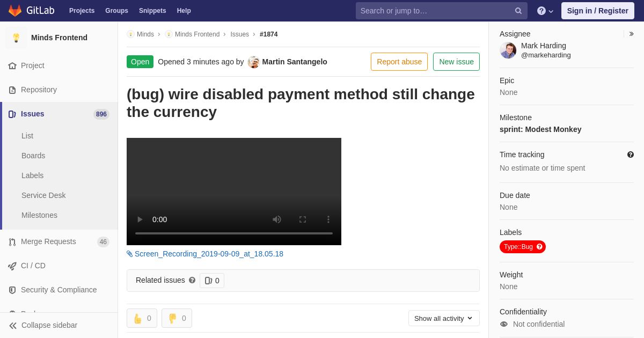
Task: Toggle video fullscreen mode
Action: (x=303, y=219)
